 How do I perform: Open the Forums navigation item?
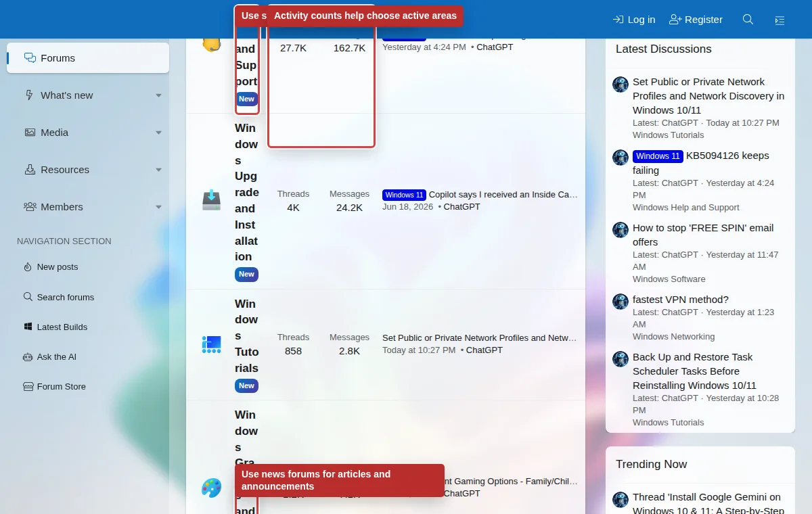pyautogui.click(x=88, y=58)
